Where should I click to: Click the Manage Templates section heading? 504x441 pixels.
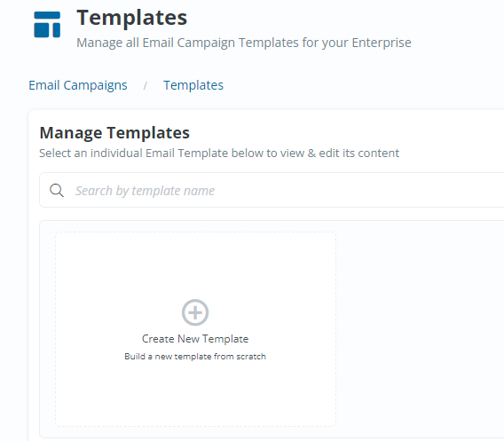114,133
